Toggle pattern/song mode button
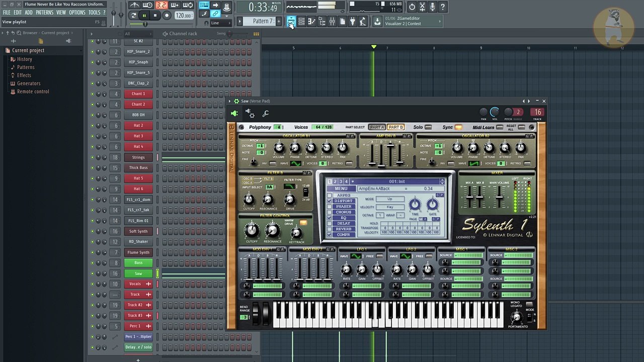The width and height of the screenshot is (644, 362). click(x=134, y=16)
